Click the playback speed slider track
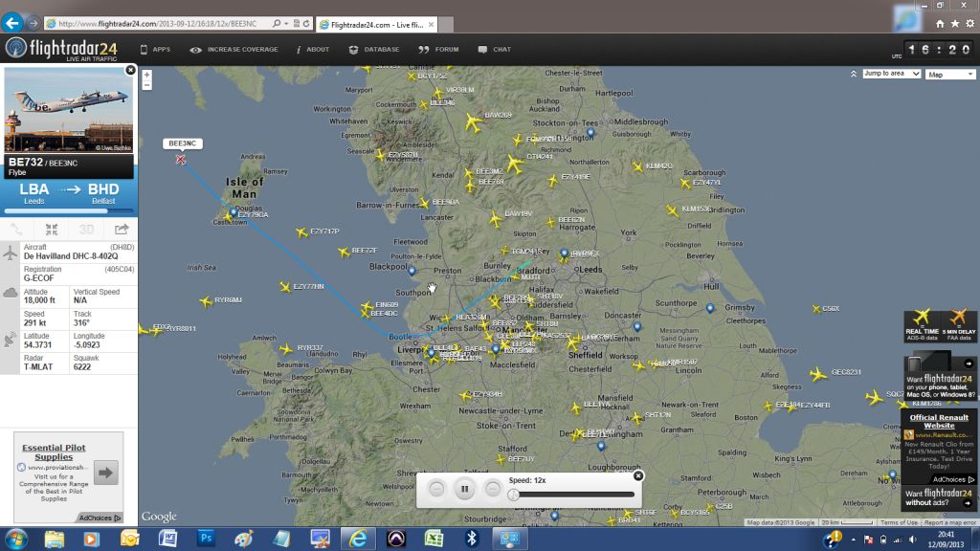Screen dimensions: 980x551 574,495
